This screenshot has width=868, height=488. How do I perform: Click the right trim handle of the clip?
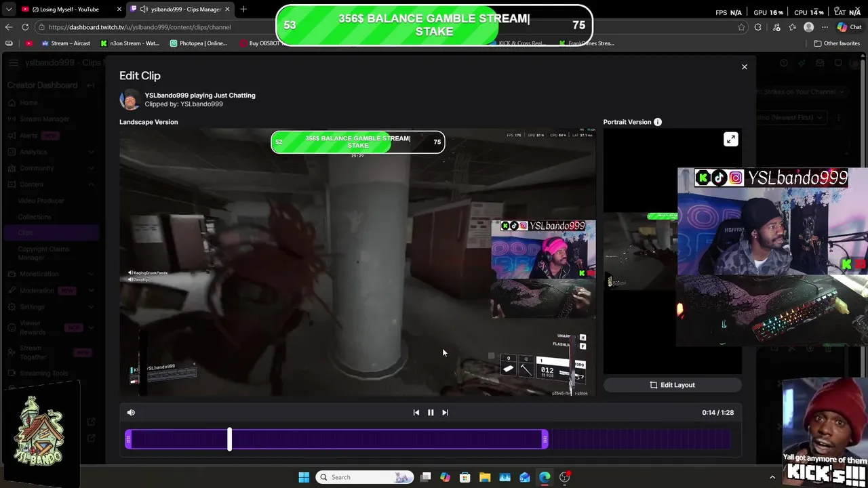(545, 440)
